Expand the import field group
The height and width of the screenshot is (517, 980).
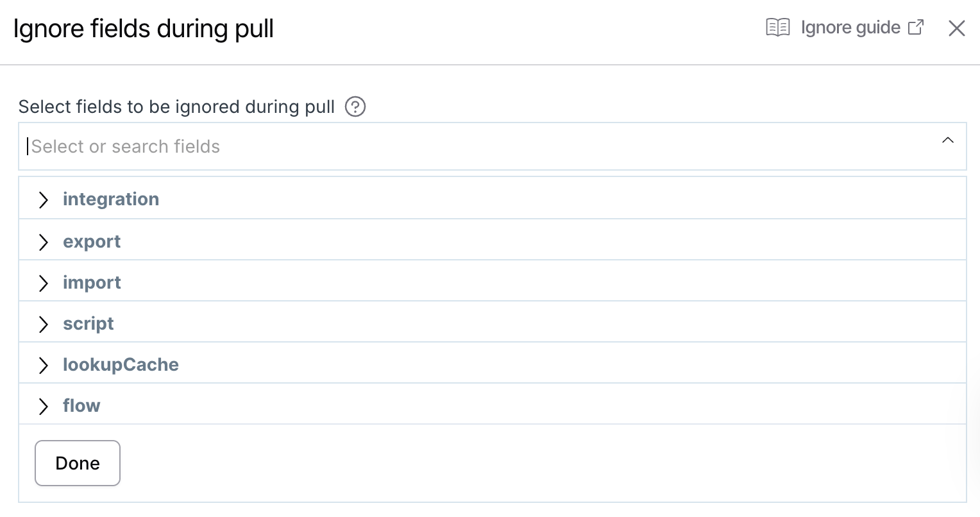[92, 282]
